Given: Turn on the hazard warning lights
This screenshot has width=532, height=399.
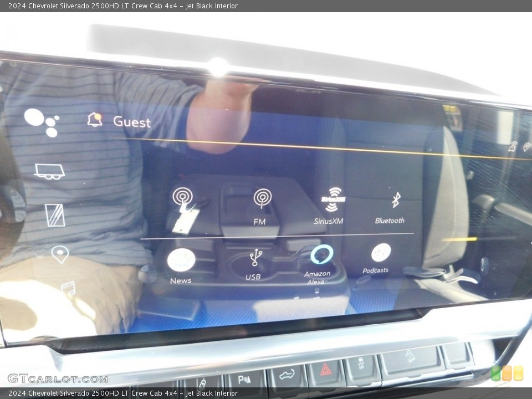Looking at the screenshot, I should pyautogui.click(x=326, y=369).
